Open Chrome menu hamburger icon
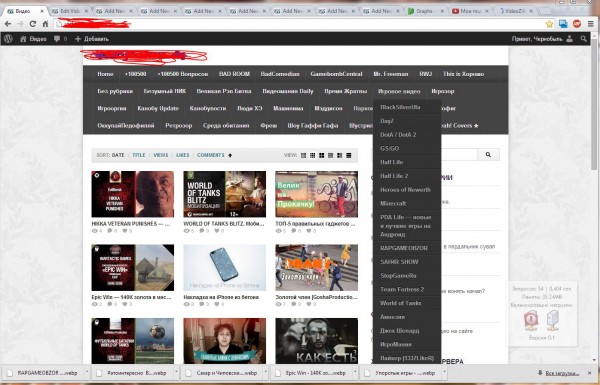600x385 pixels. pos(591,24)
